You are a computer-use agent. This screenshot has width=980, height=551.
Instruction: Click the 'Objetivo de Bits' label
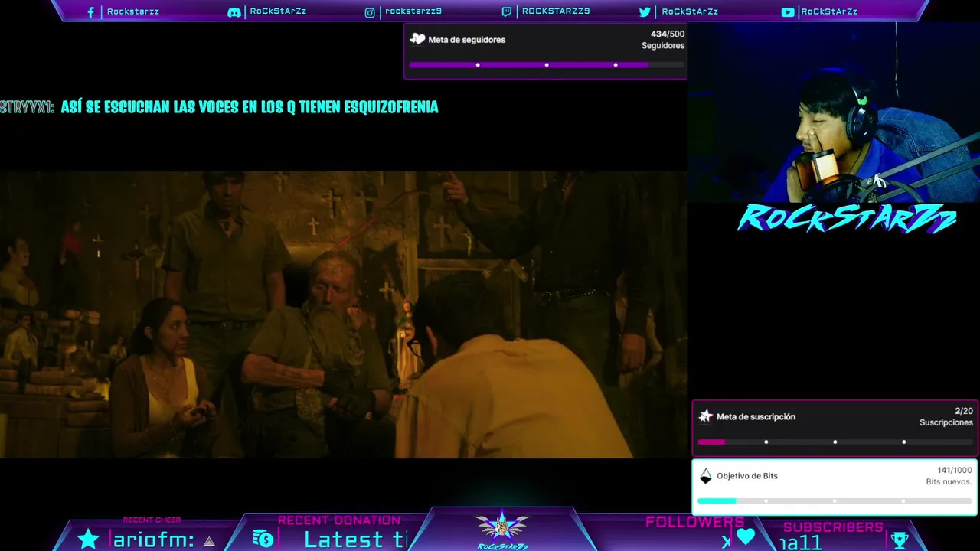tap(747, 476)
